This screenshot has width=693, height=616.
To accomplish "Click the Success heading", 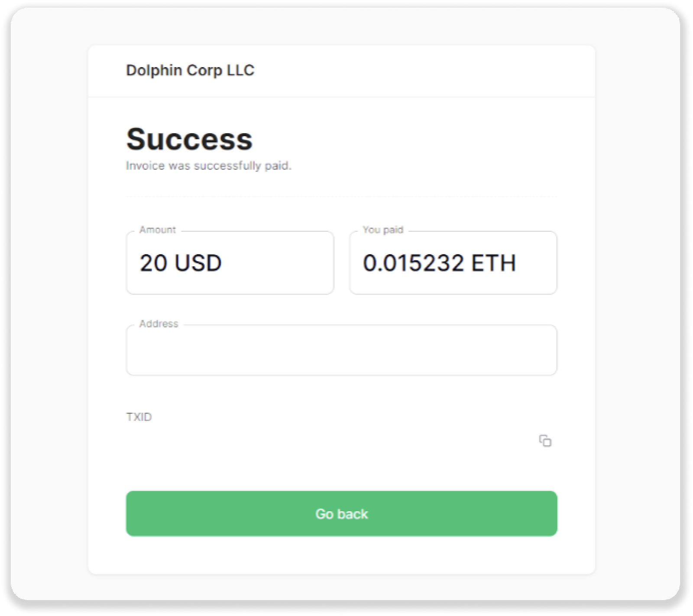I will point(189,139).
